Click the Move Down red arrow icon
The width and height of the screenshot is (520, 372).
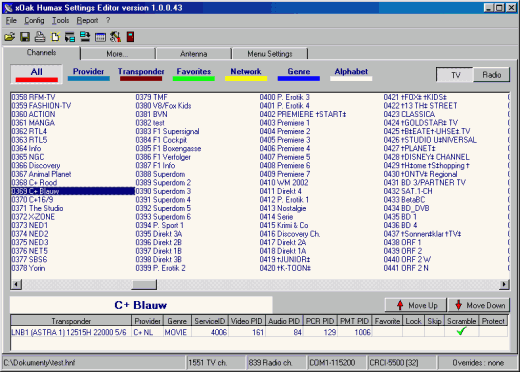pyautogui.click(x=459, y=305)
